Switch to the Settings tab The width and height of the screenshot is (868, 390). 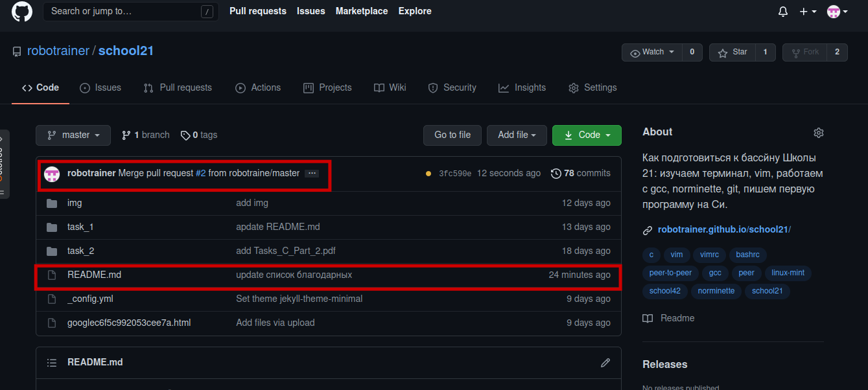(x=592, y=87)
